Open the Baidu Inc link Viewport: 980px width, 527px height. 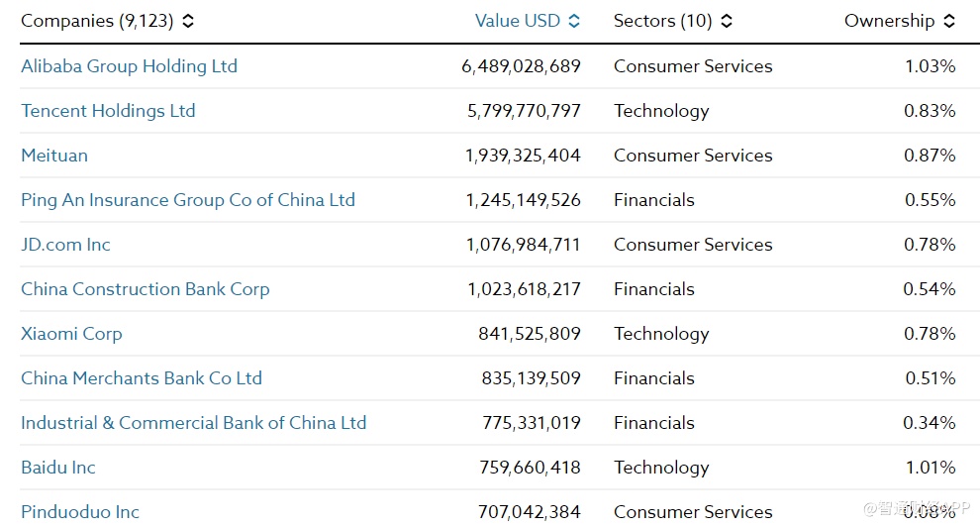coord(58,468)
